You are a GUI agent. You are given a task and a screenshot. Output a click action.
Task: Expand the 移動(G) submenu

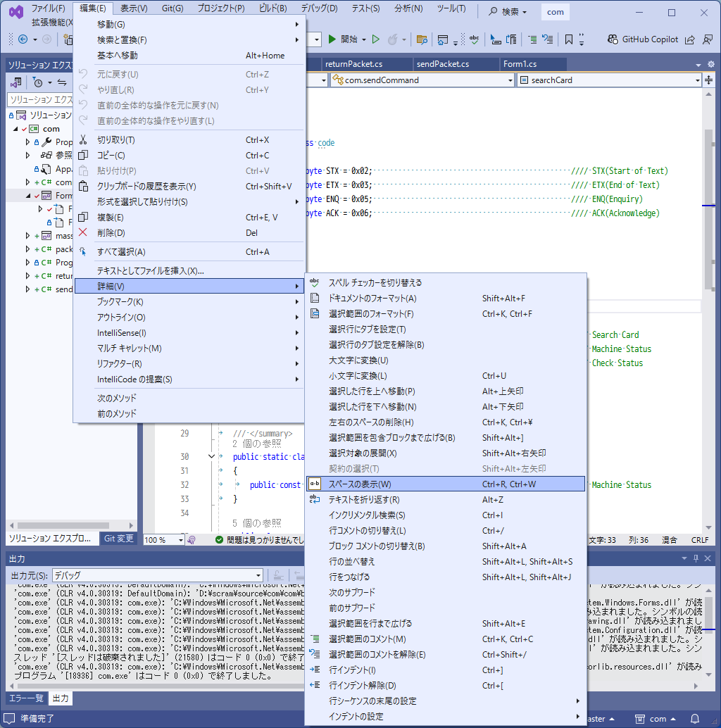point(189,24)
